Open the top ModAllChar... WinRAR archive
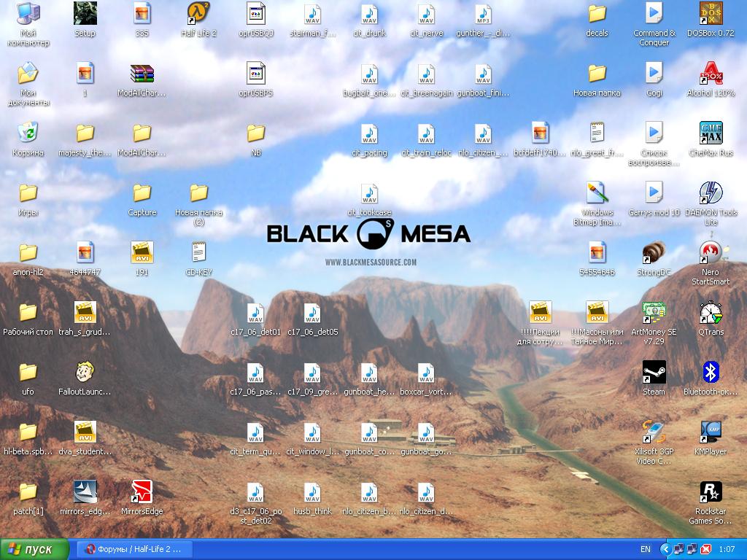The width and height of the screenshot is (747, 560). click(142, 74)
